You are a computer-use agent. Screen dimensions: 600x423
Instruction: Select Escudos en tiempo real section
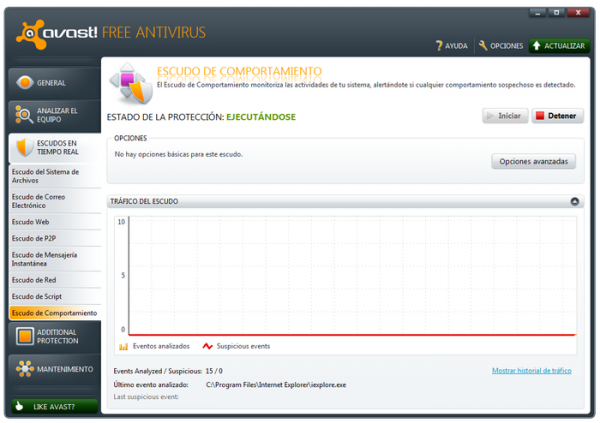54,147
